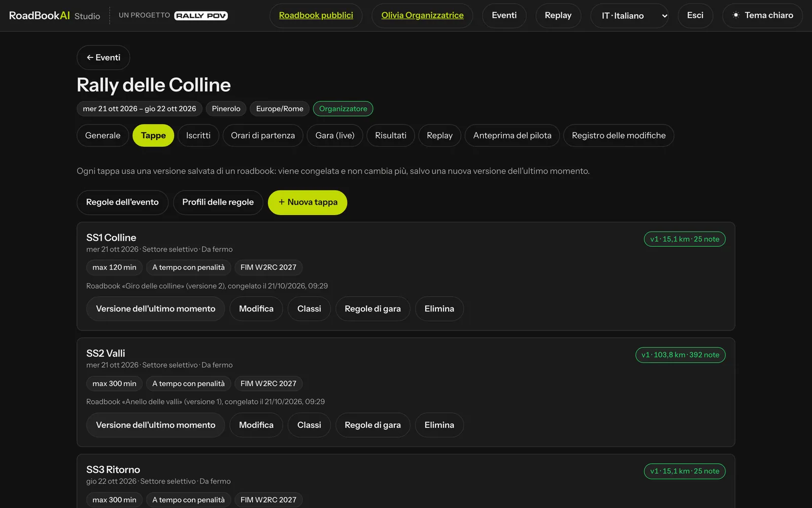
Task: Log out with the Esci button
Action: [x=695, y=16]
